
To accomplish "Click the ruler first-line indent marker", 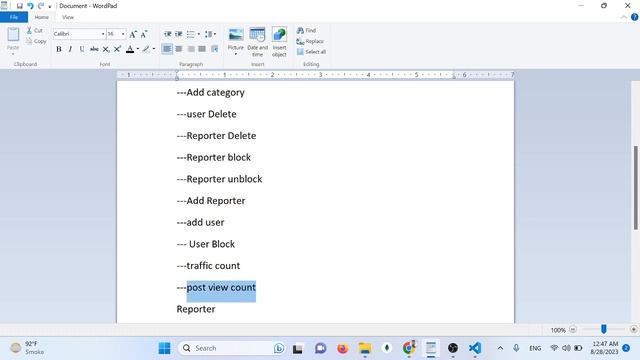I will pos(177,73).
